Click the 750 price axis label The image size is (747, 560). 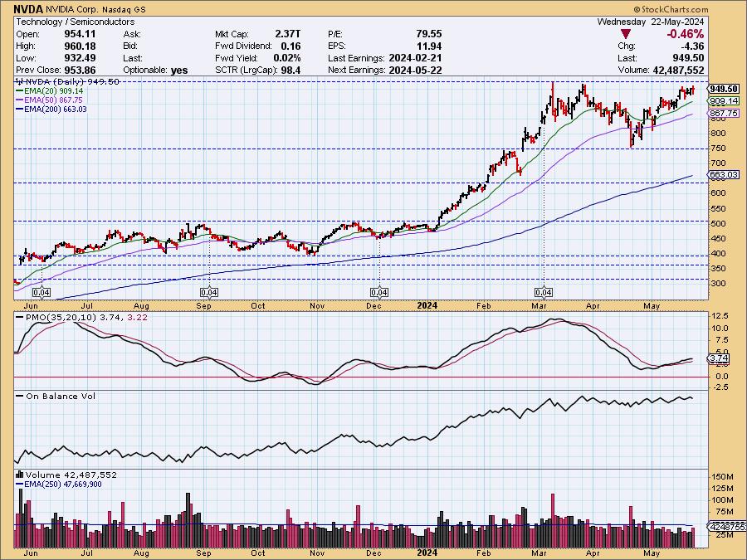click(x=719, y=149)
